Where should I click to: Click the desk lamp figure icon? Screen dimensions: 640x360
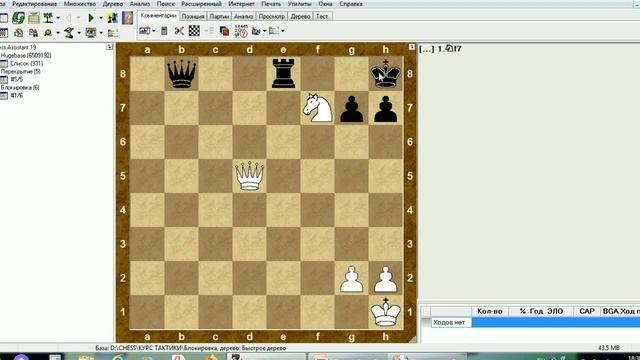click(69, 33)
